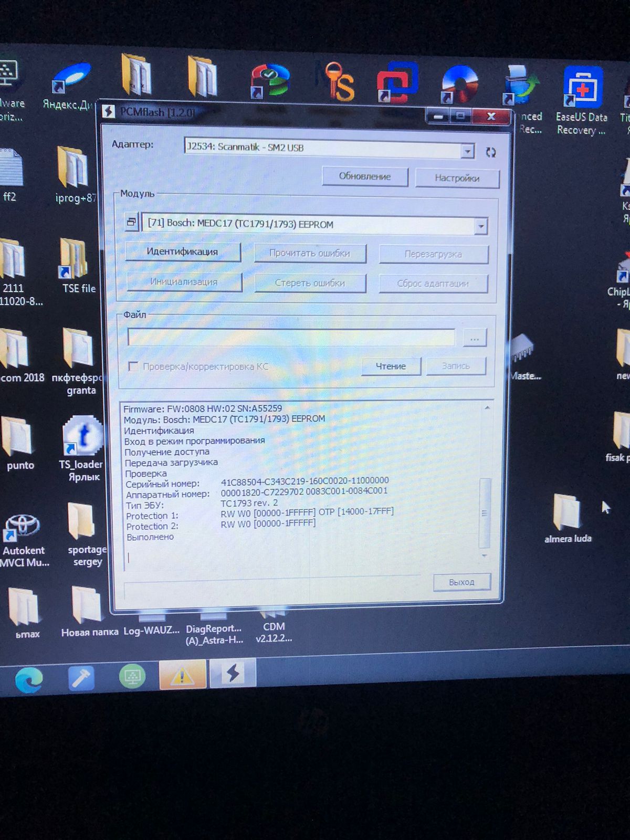Click the refresh adapter list icon

pos(491,152)
